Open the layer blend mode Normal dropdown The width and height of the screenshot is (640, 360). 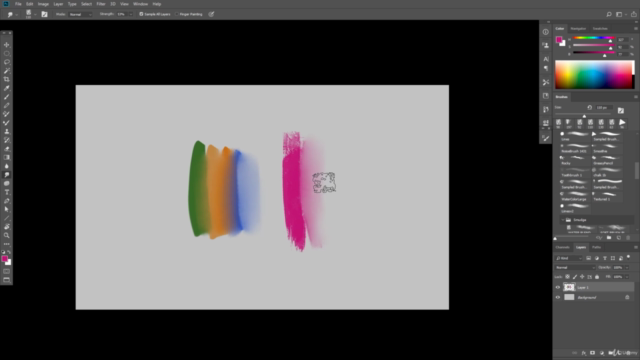click(575, 268)
